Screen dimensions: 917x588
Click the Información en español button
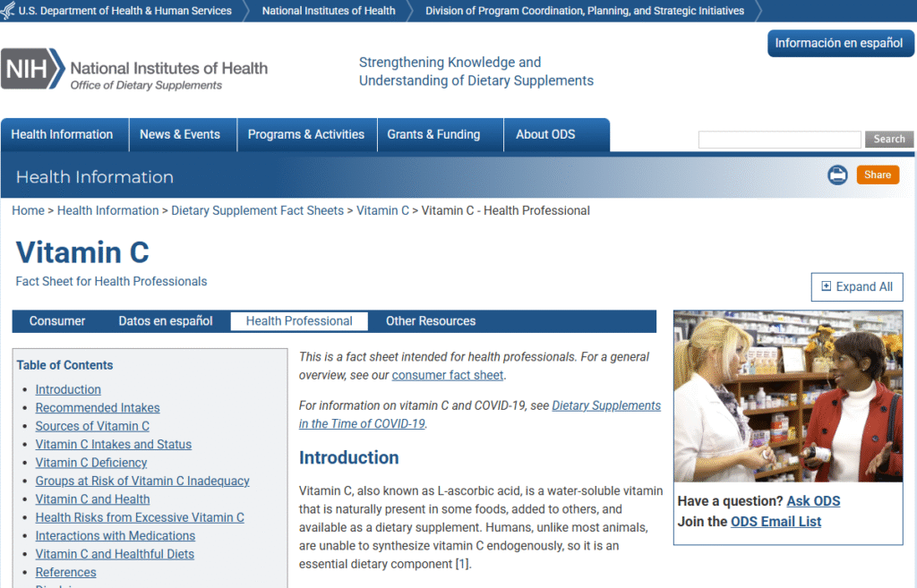[x=838, y=43]
